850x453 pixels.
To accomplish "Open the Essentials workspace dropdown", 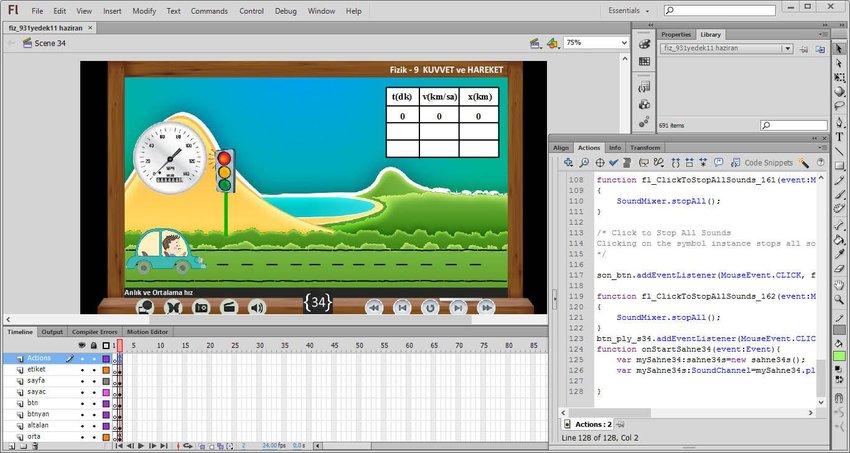I will coord(629,10).
